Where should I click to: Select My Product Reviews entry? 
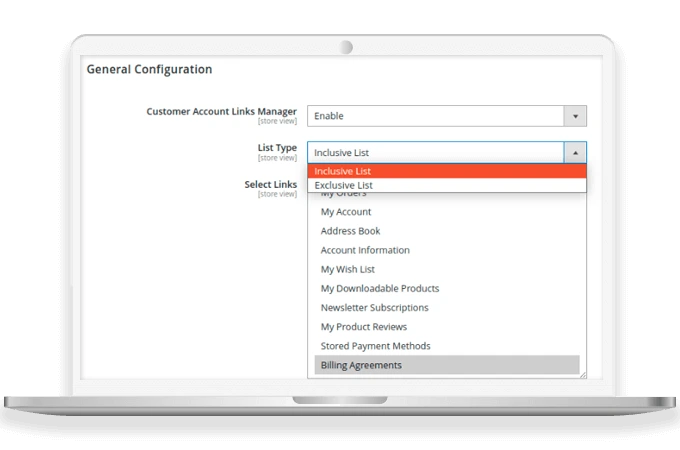coord(363,327)
